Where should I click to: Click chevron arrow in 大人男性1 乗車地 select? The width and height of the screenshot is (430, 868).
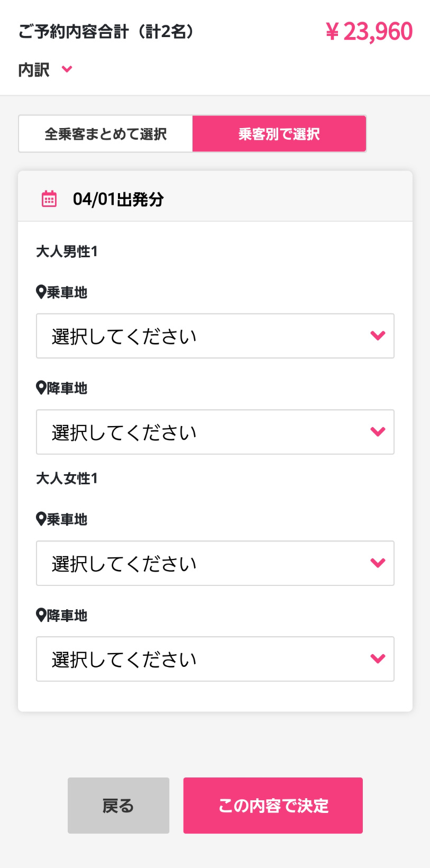(378, 336)
